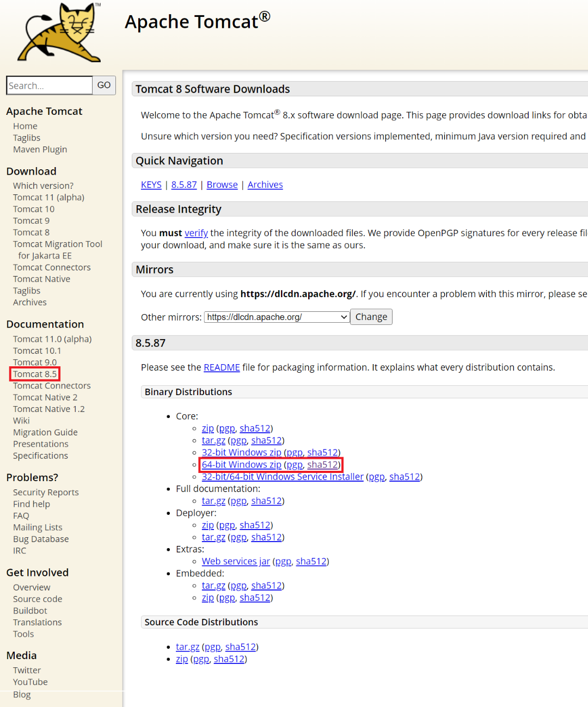Download the source code tar.gz

pos(188,647)
